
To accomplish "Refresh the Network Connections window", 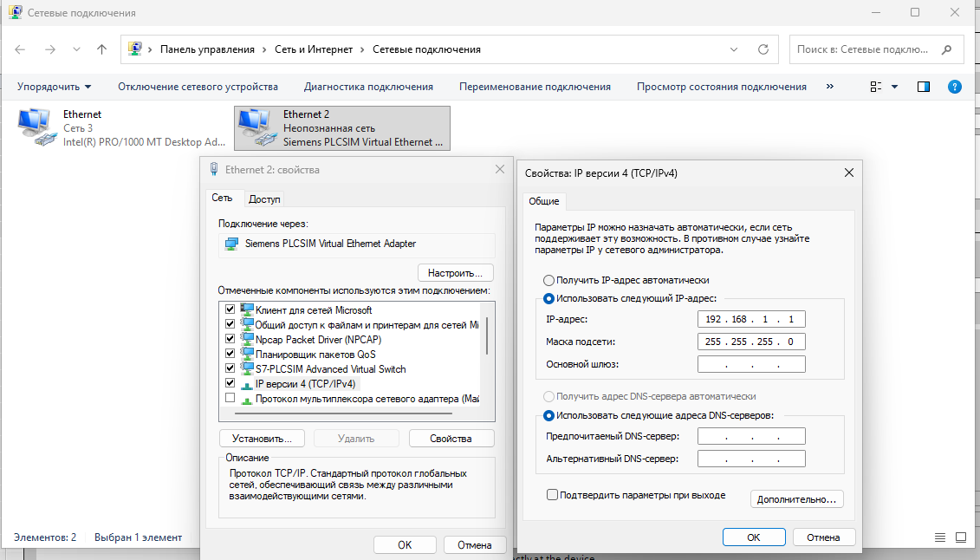I will coord(763,49).
